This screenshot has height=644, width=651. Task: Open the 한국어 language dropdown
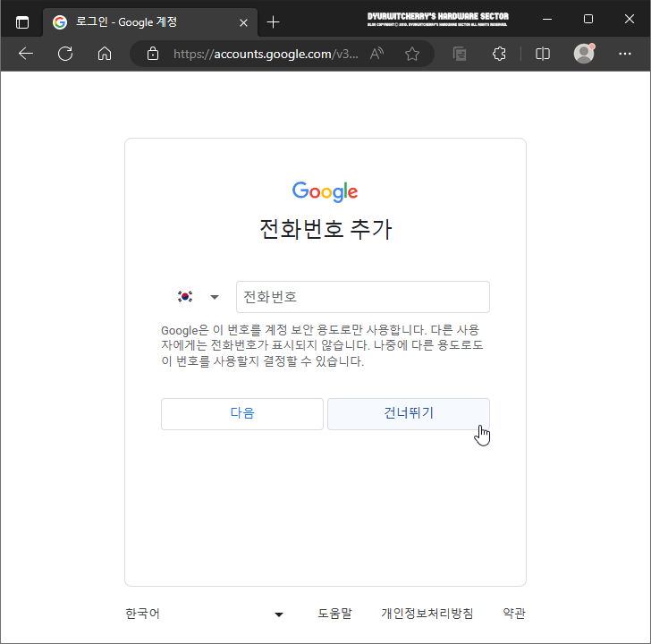204,614
